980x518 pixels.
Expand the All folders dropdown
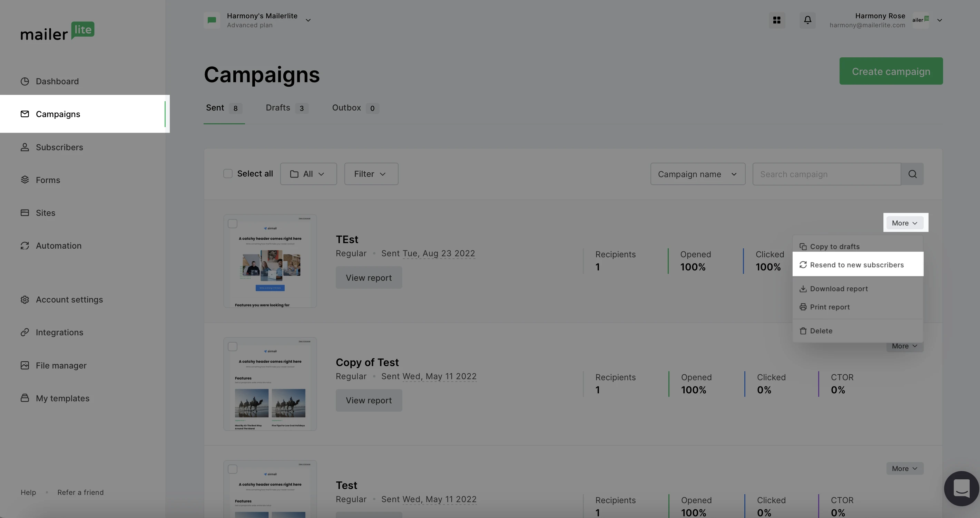tap(308, 174)
